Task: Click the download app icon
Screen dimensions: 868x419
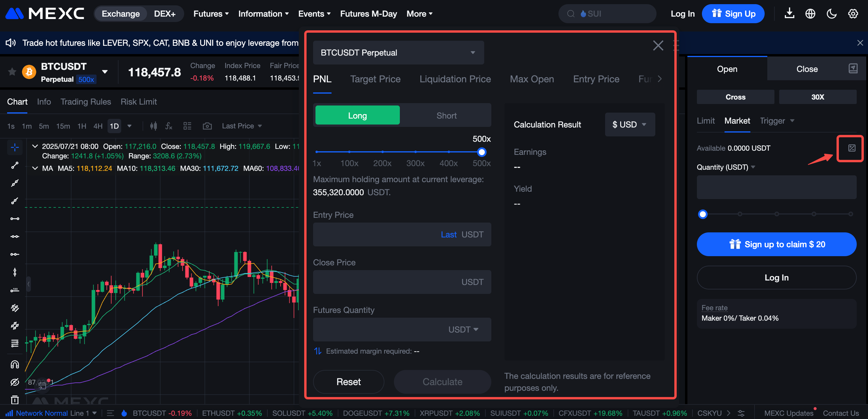Action: pos(789,14)
